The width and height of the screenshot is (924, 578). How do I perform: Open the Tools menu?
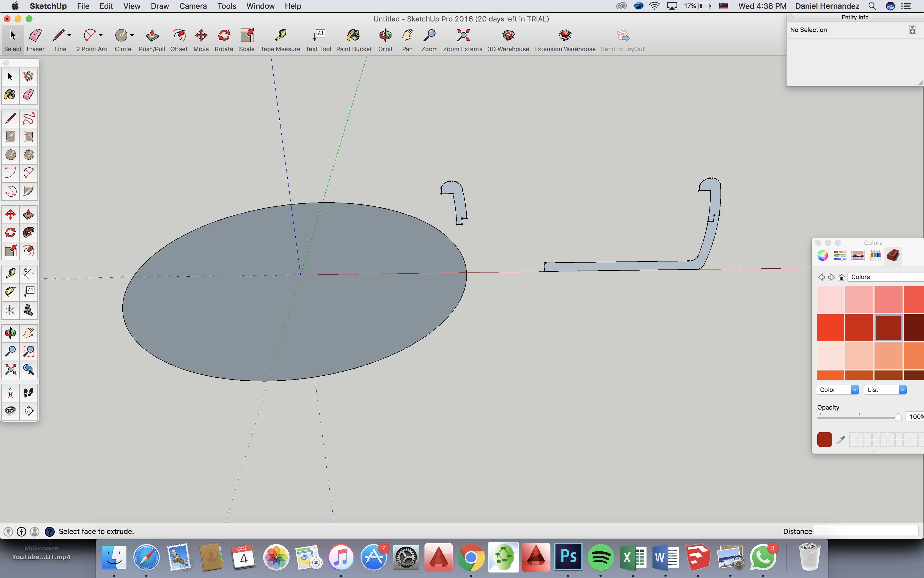[227, 6]
